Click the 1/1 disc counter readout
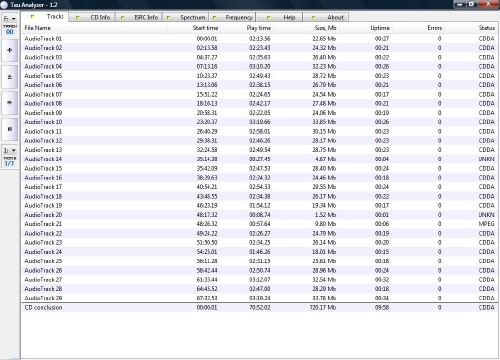Viewport: 500px width, 360px height. [10, 163]
